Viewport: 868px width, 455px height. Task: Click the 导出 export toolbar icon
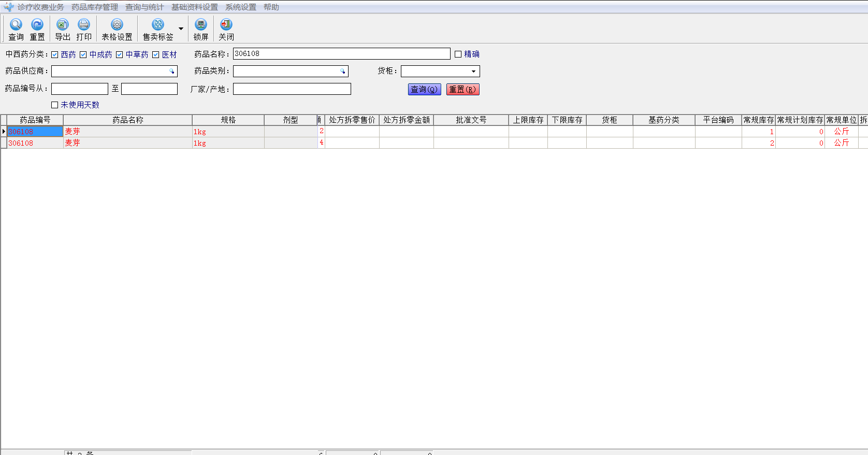click(63, 24)
